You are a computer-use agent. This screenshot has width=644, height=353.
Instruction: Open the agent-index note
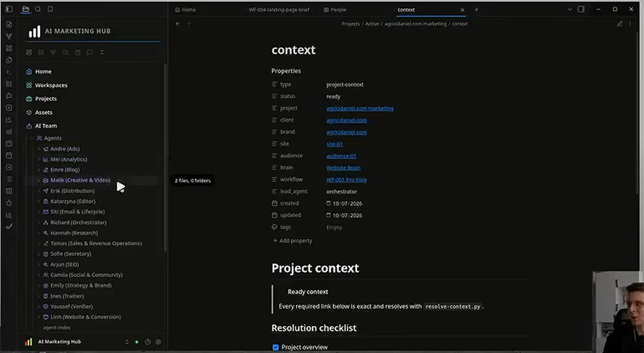coord(57,328)
